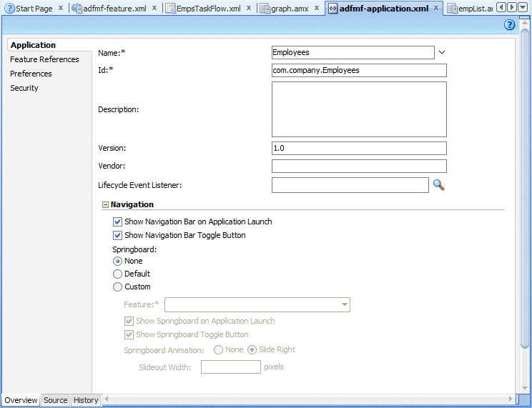Click the vertical scrollbar up arrow
Screen dimensions: 532x408
[525, 24]
